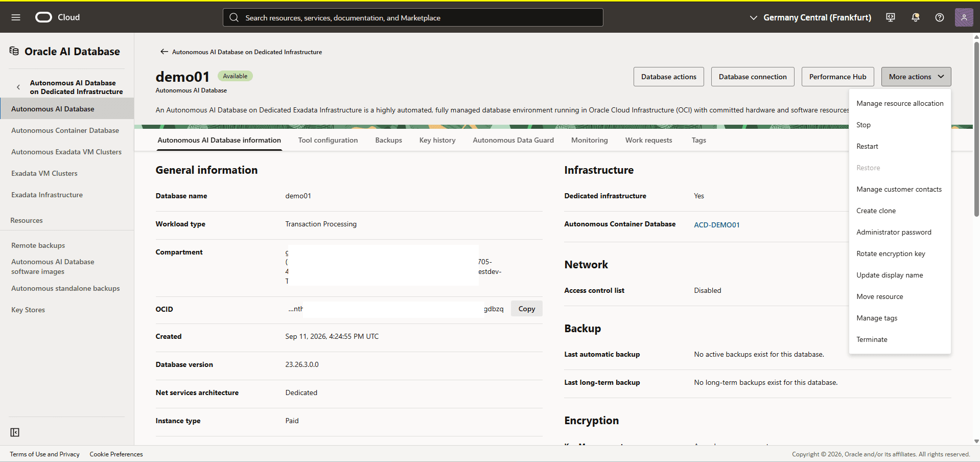Select Administrator password menu entry
980x462 pixels.
tap(900, 232)
